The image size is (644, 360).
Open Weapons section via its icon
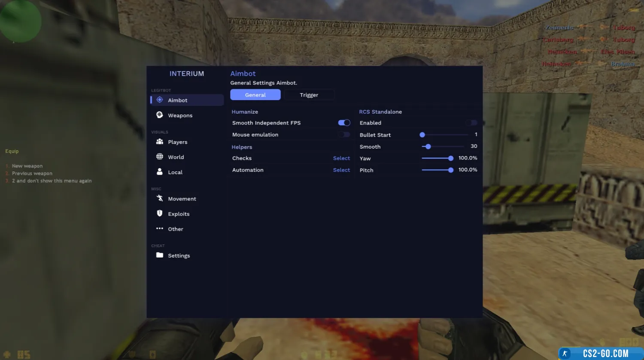click(160, 115)
